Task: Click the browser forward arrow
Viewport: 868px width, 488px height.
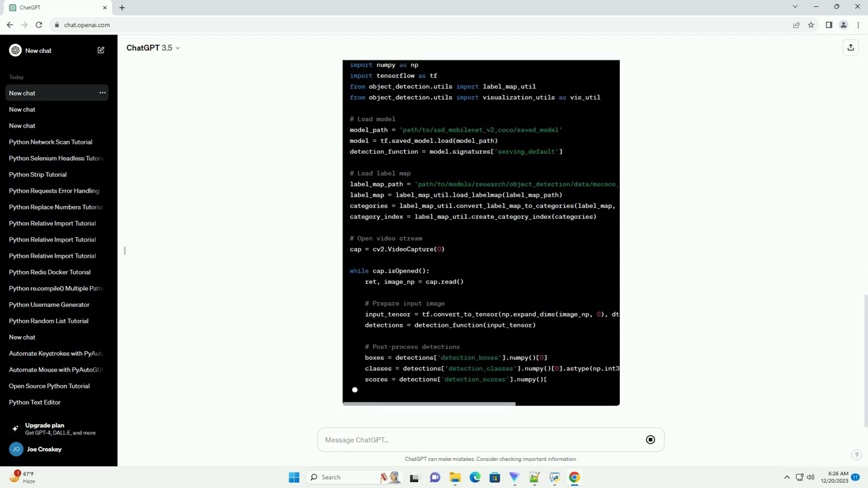Action: [x=24, y=25]
